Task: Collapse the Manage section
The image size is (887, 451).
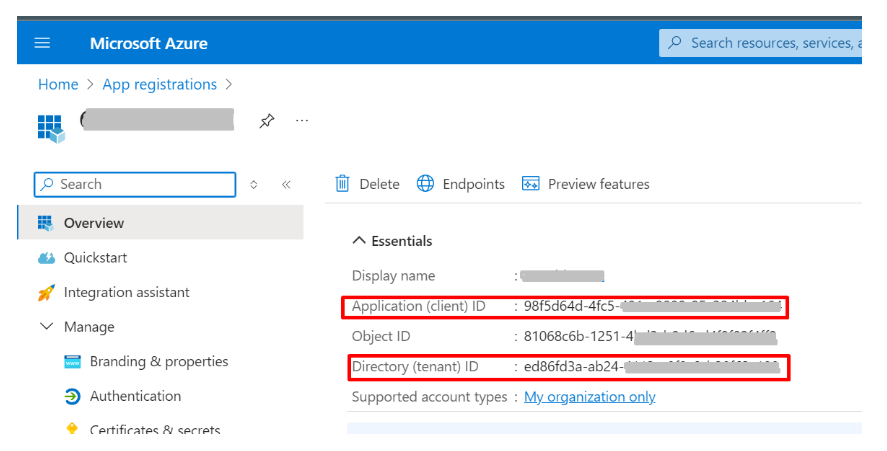Action: coord(46,327)
